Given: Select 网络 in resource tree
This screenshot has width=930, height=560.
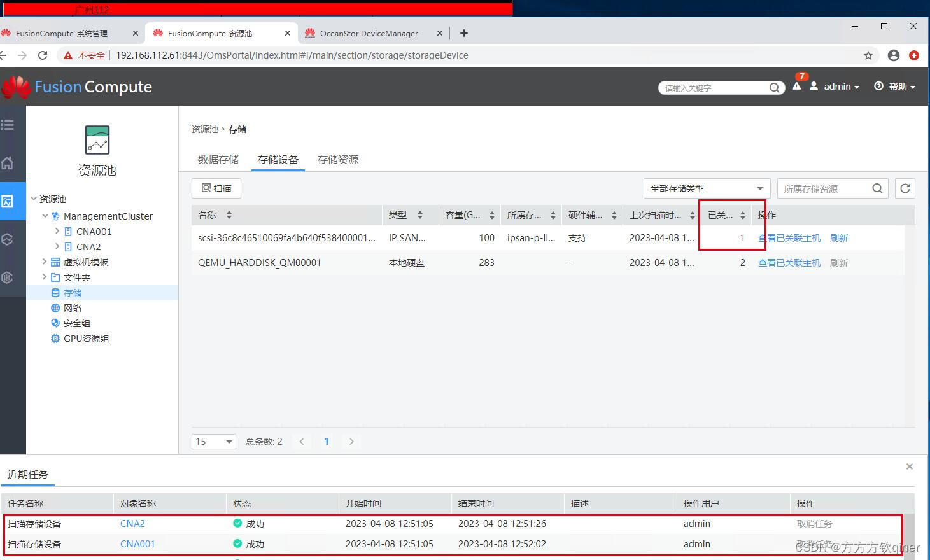Looking at the screenshot, I should (x=73, y=308).
